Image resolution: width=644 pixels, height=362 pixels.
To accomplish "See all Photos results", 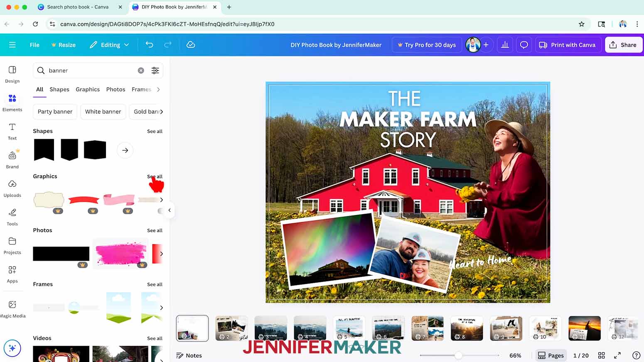I will (155, 230).
